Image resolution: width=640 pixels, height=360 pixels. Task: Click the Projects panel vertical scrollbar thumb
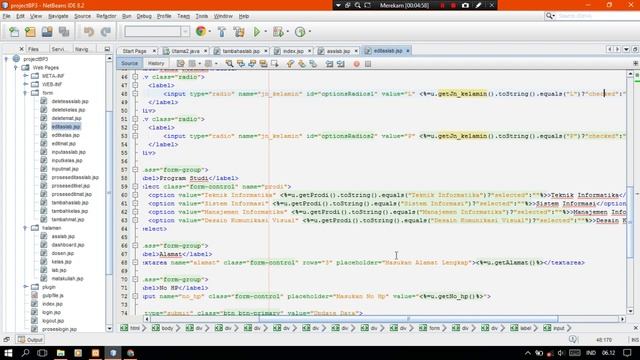pyautogui.click(x=109, y=193)
